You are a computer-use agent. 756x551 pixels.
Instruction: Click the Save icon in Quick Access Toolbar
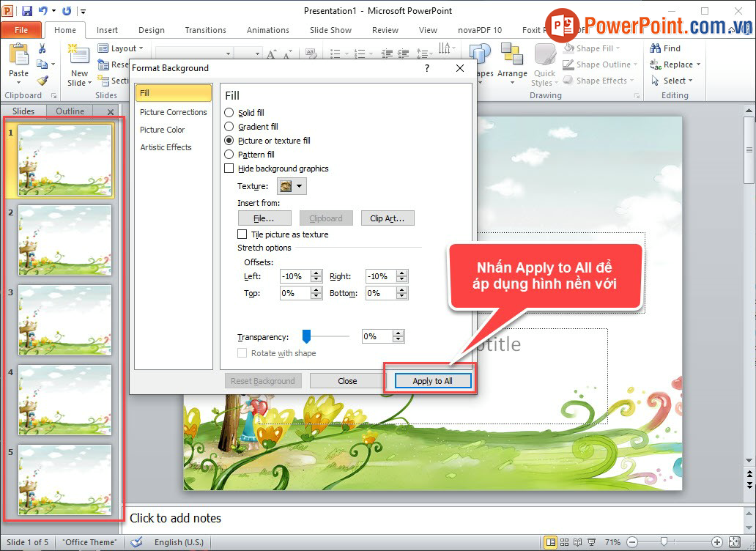[27, 11]
